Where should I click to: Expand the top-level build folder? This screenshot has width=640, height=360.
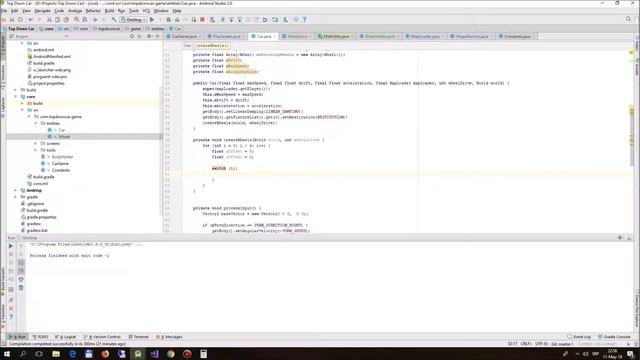pyautogui.click(x=16, y=90)
